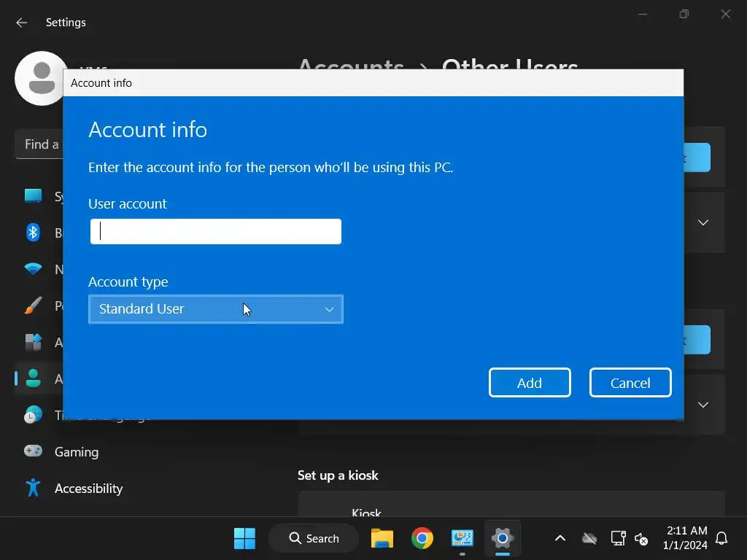This screenshot has height=560, width=747.
Task: Open Accessibility in the sidebar
Action: coord(88,489)
